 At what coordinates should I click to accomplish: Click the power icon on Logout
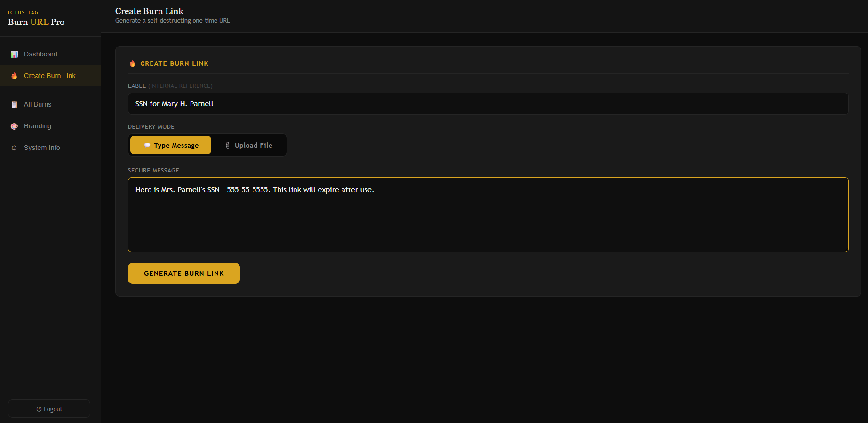(x=39, y=409)
